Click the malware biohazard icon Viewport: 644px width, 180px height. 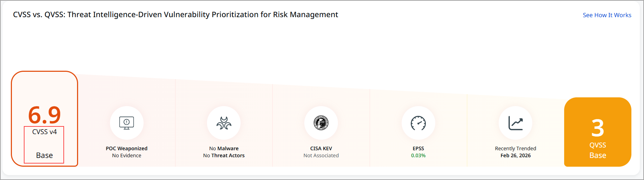point(224,123)
